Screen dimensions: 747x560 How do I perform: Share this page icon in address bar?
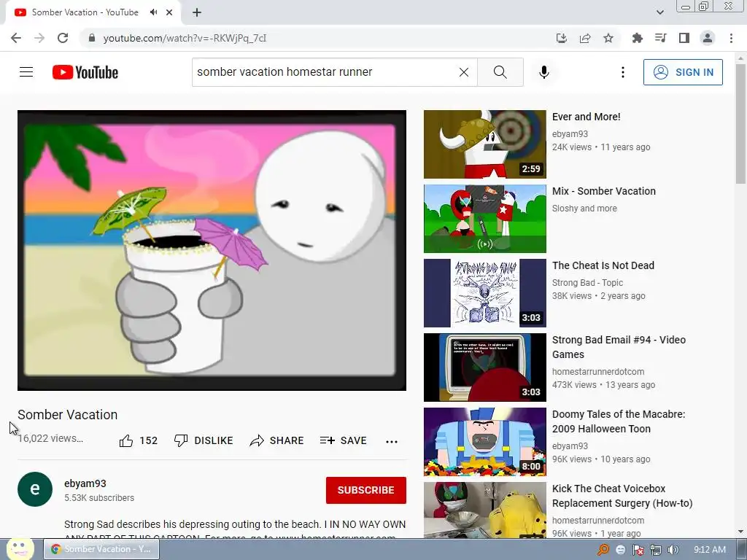click(585, 38)
